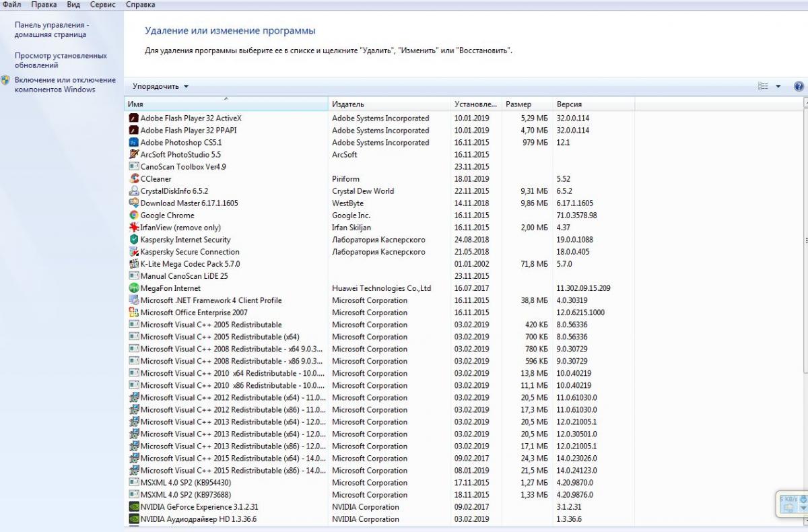
Task: Click the IrfanView program icon
Action: pyautogui.click(x=133, y=228)
